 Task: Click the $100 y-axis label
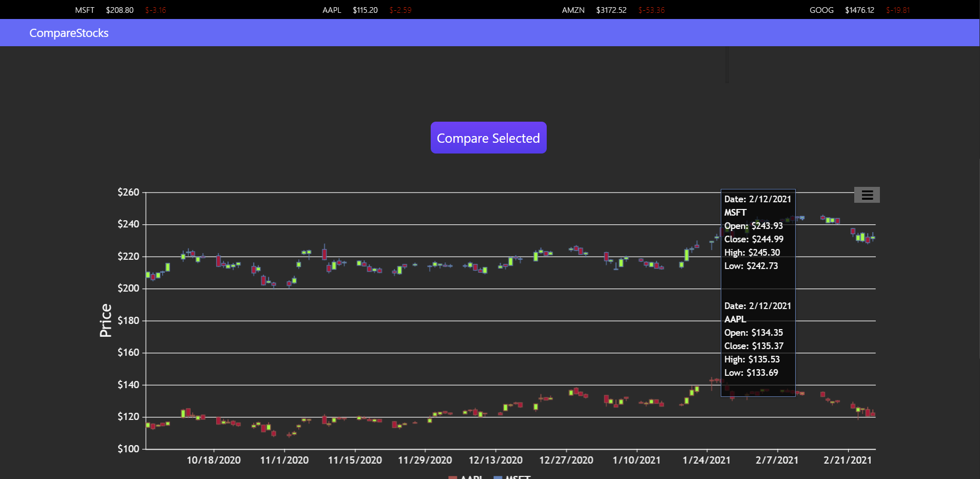click(128, 449)
